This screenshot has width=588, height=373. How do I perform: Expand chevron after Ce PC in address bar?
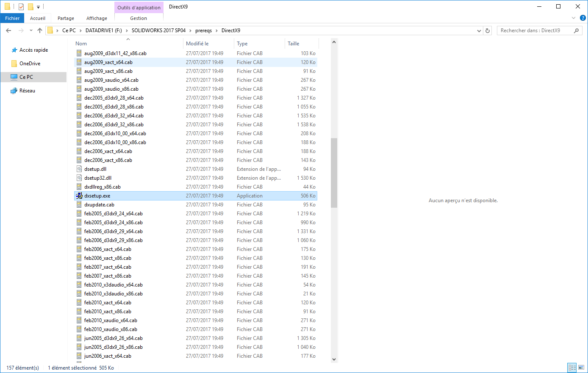point(80,31)
